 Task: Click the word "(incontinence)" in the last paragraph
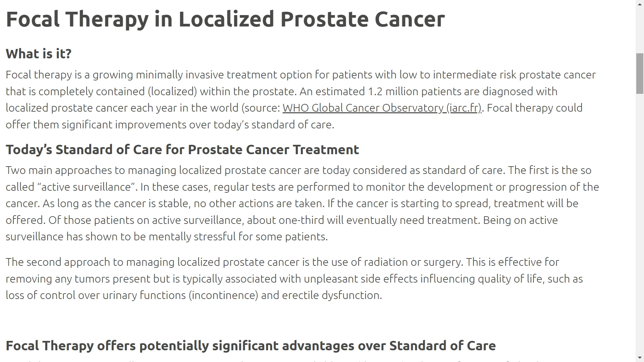(x=223, y=295)
